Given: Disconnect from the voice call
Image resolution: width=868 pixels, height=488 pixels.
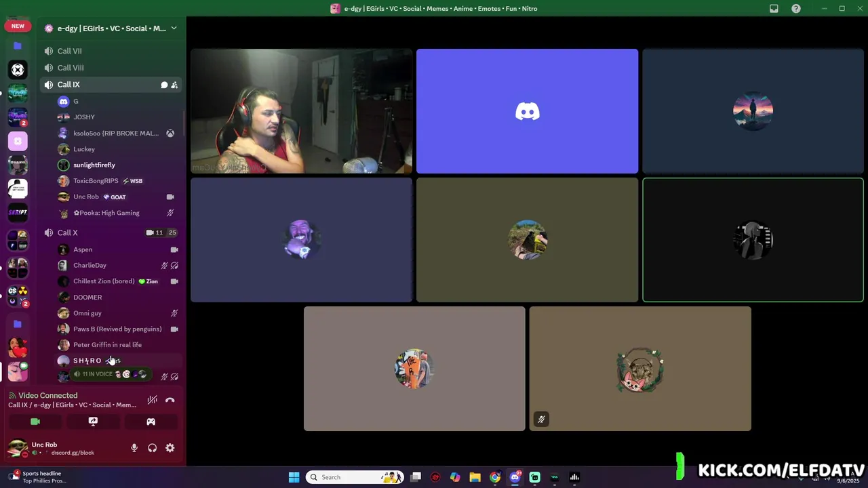Looking at the screenshot, I should [x=170, y=400].
